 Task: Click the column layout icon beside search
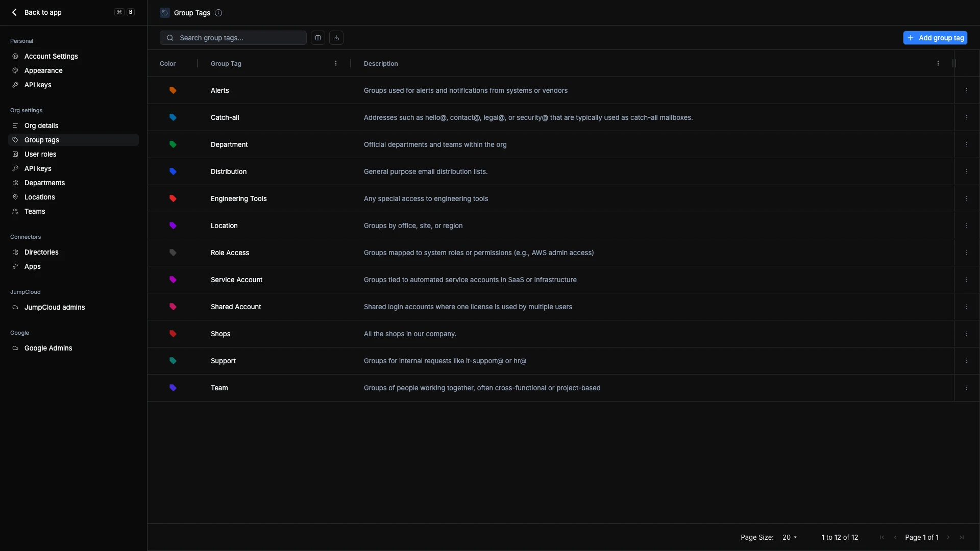317,38
